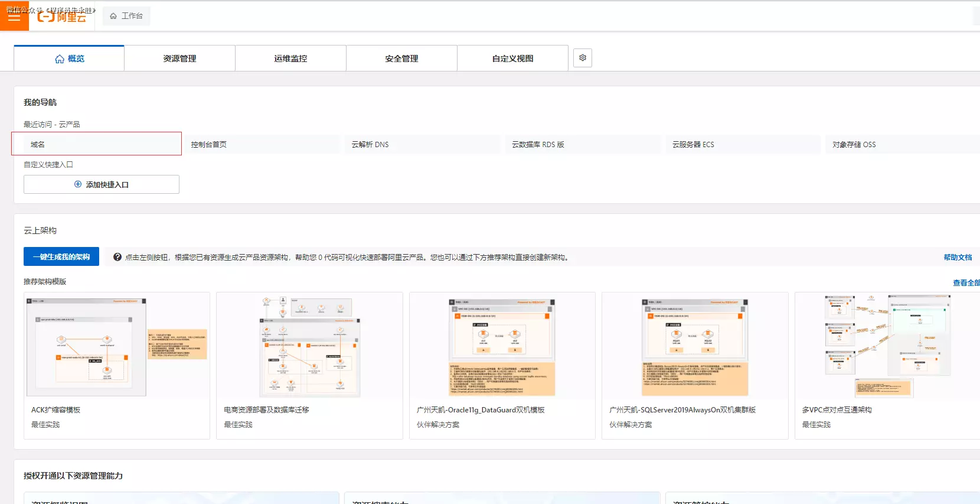Open 云服务器 ECS shortcut
980x504 pixels.
coord(743,144)
